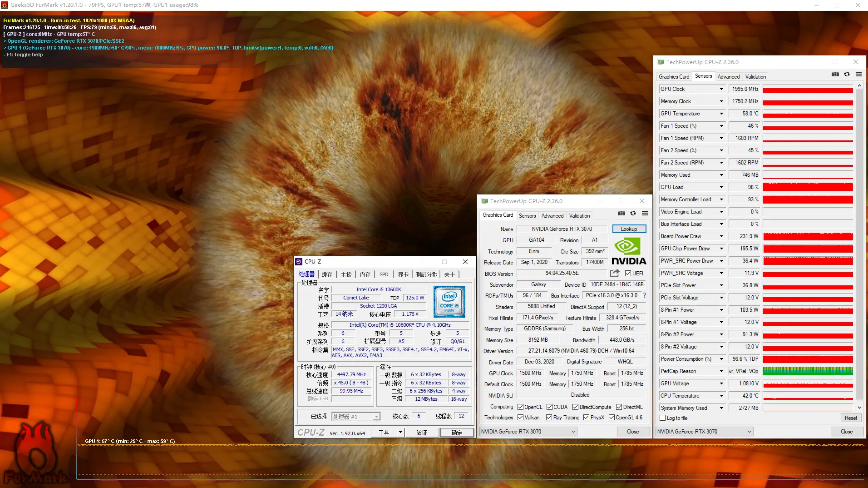Click the 验证 button in CPU-Z

point(422,433)
